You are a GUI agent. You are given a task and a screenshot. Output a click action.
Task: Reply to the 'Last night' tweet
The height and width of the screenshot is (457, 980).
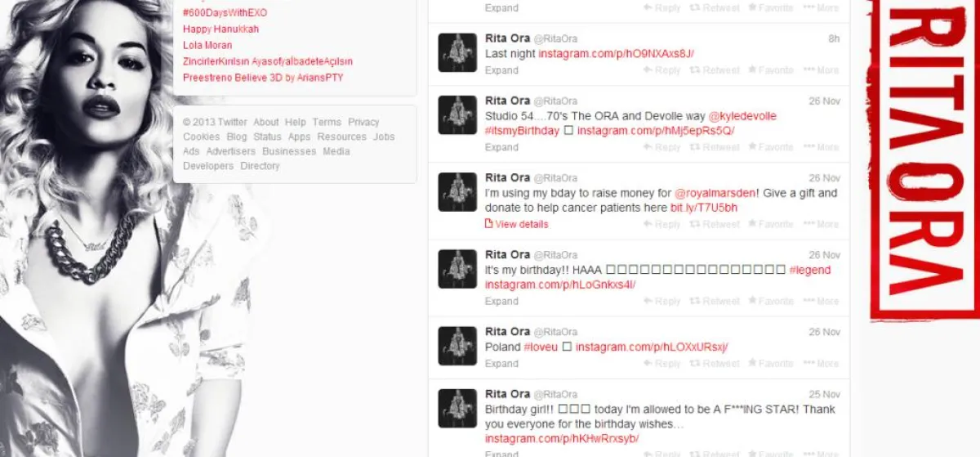(x=661, y=70)
